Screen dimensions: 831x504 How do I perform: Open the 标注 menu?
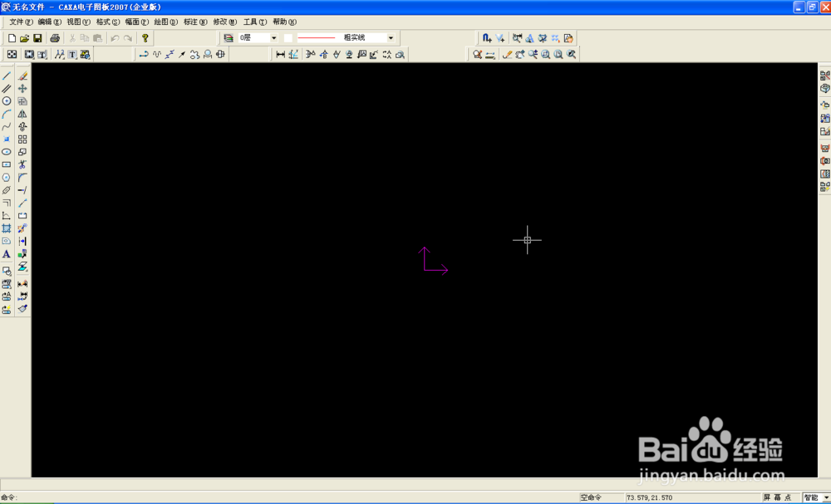[195, 22]
